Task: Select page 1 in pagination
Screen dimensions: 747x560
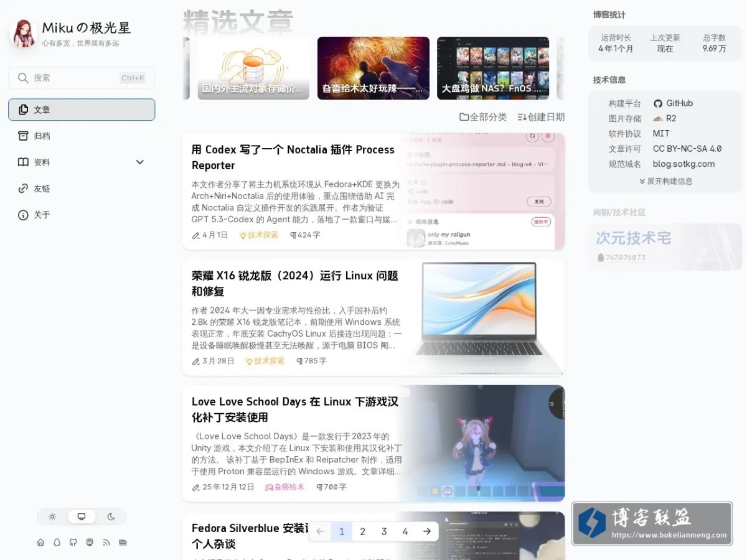Action: tap(341, 531)
